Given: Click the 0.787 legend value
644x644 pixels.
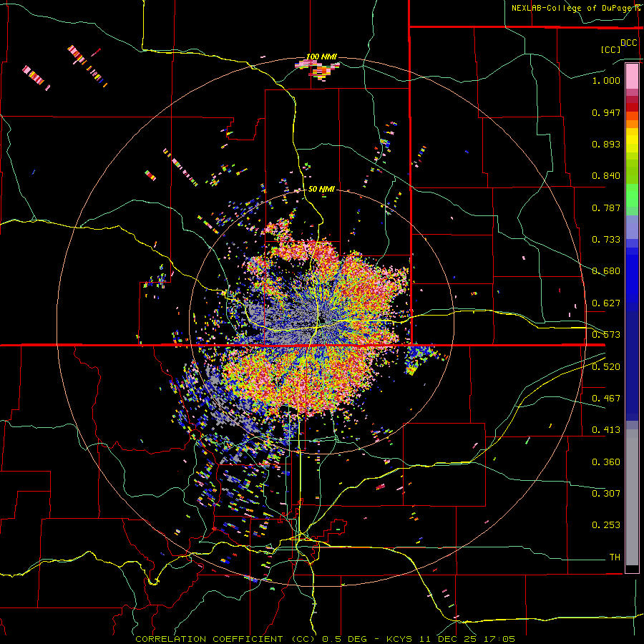Looking at the screenshot, I should 606,208.
